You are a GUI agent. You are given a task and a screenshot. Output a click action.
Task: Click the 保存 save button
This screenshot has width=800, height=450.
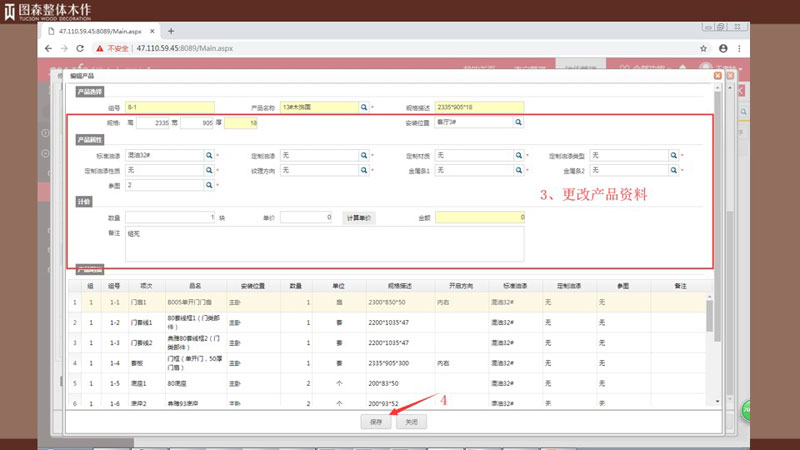pyautogui.click(x=376, y=422)
